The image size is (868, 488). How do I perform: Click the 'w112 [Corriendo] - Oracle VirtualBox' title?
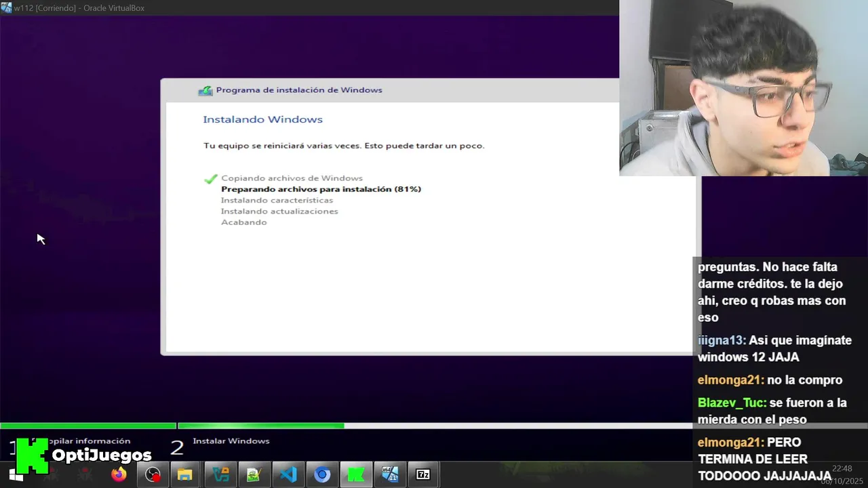coord(79,8)
